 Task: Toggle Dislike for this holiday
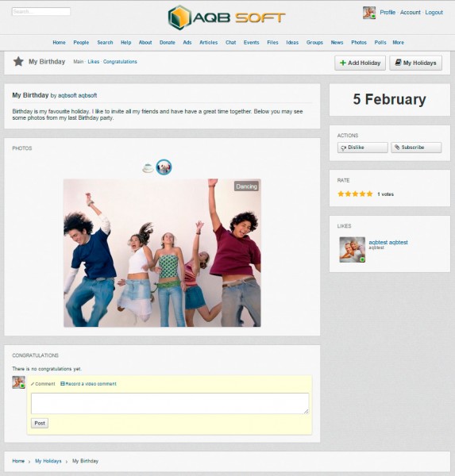(362, 148)
